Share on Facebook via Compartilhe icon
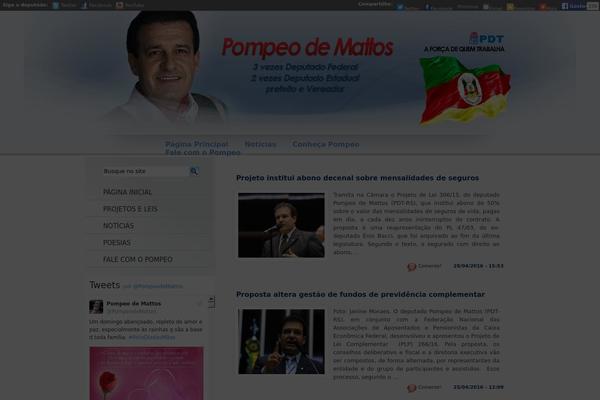 428,7
